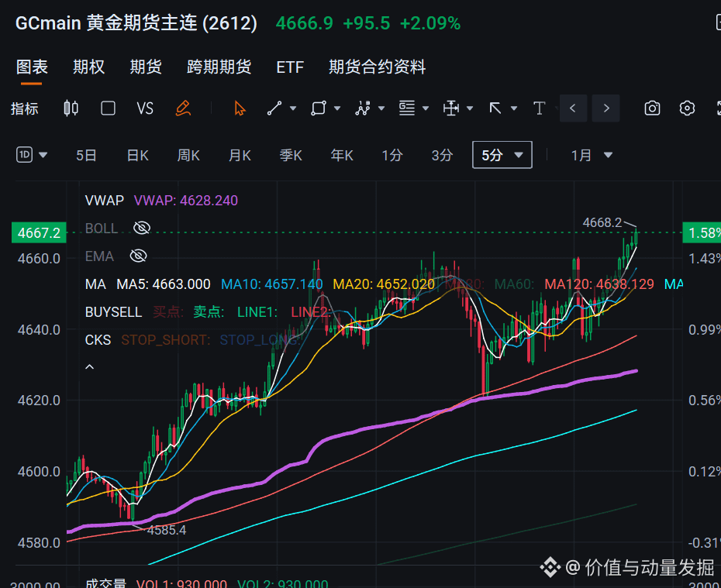Image resolution: width=721 pixels, height=588 pixels.
Task: Select the arrow annotation tool
Action: [495, 108]
